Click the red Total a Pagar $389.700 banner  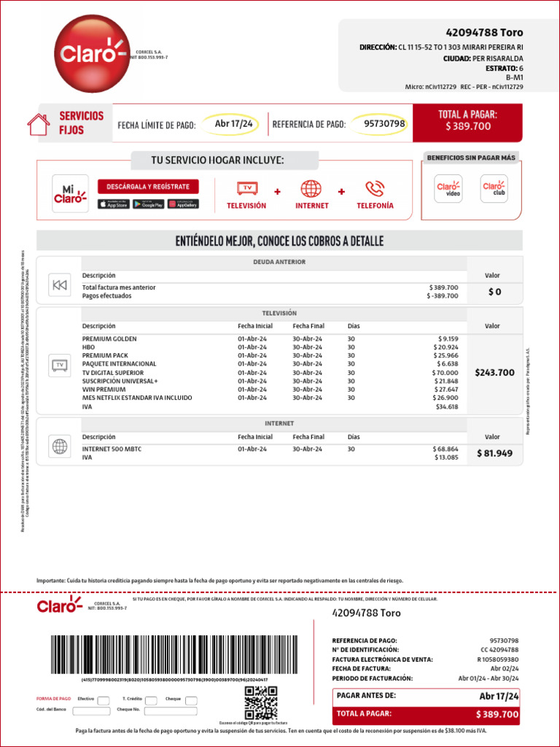[467, 123]
